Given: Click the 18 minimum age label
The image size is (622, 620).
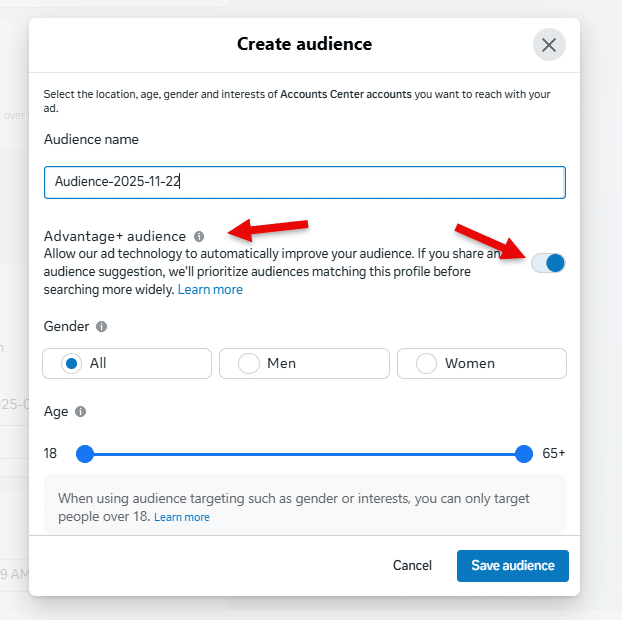Looking at the screenshot, I should click(x=50, y=454).
